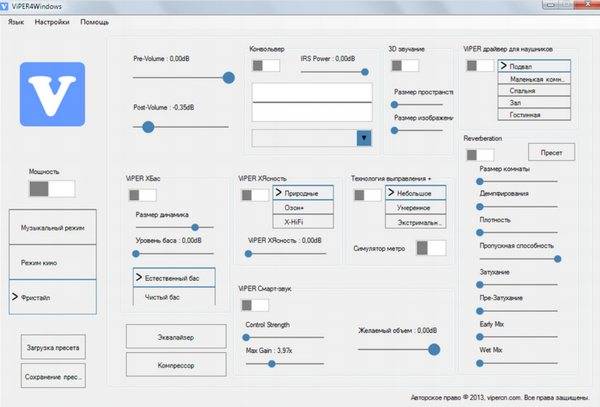Click the Размер изображения slider

point(418,130)
